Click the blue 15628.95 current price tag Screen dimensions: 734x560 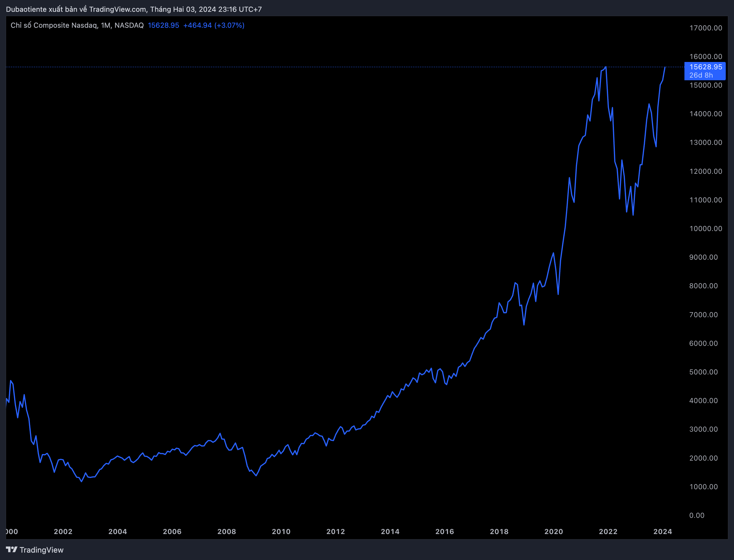coord(705,67)
